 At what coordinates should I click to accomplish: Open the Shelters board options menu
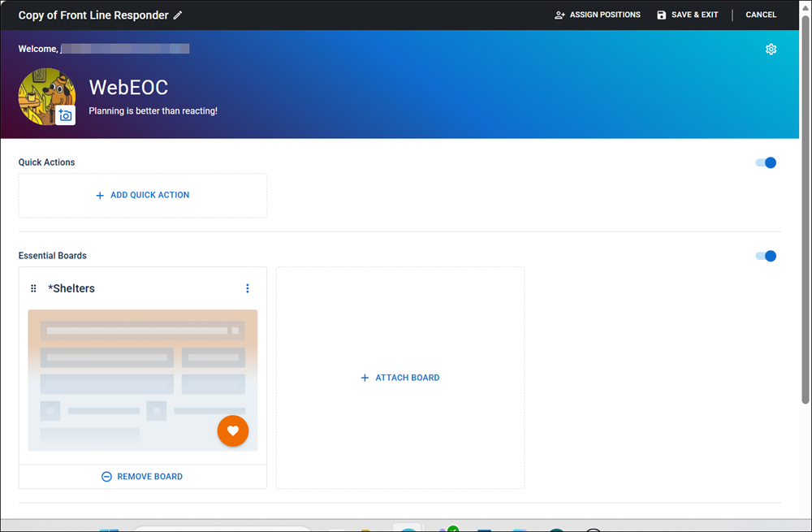pos(248,288)
